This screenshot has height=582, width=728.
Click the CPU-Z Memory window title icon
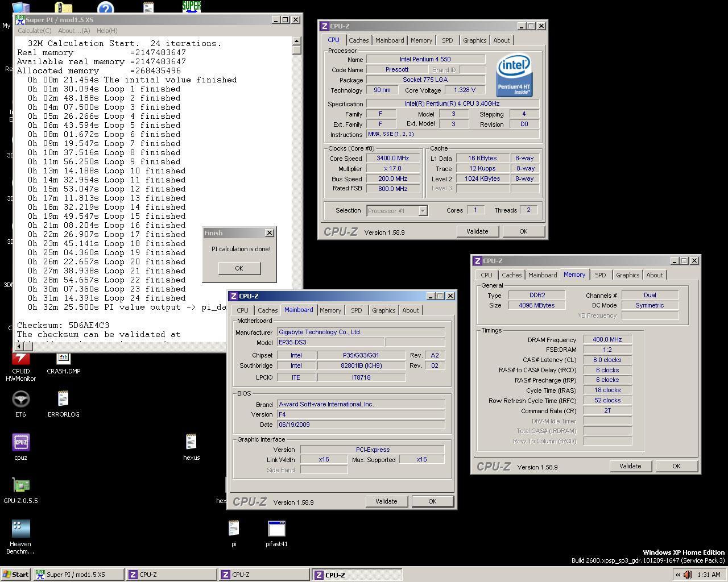tap(478, 260)
